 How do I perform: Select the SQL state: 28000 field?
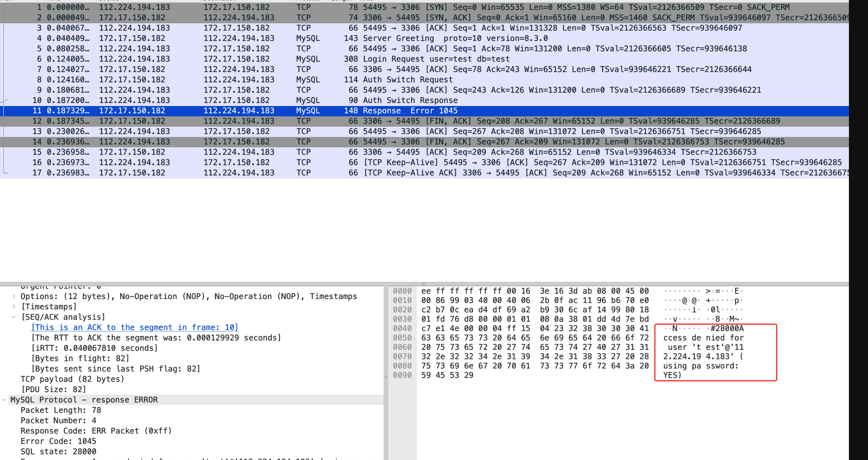click(58, 451)
